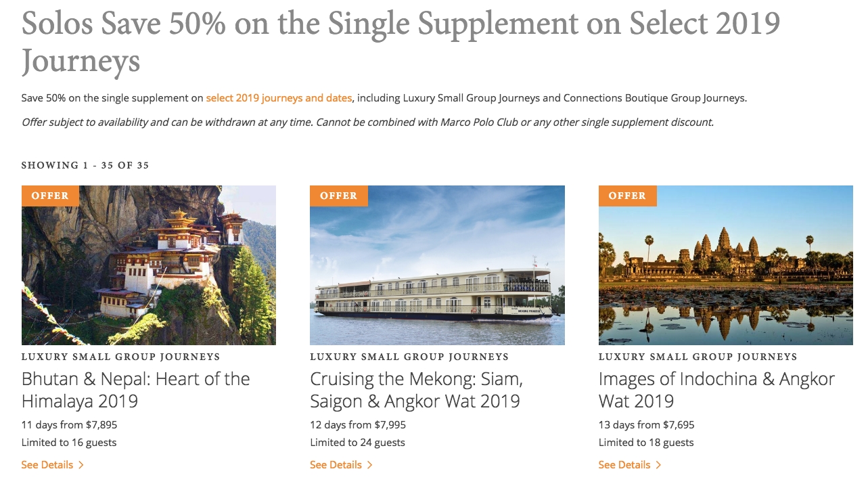Click the arrow icon beside Bhutan's See Details
868x488 pixels.
[x=81, y=465]
